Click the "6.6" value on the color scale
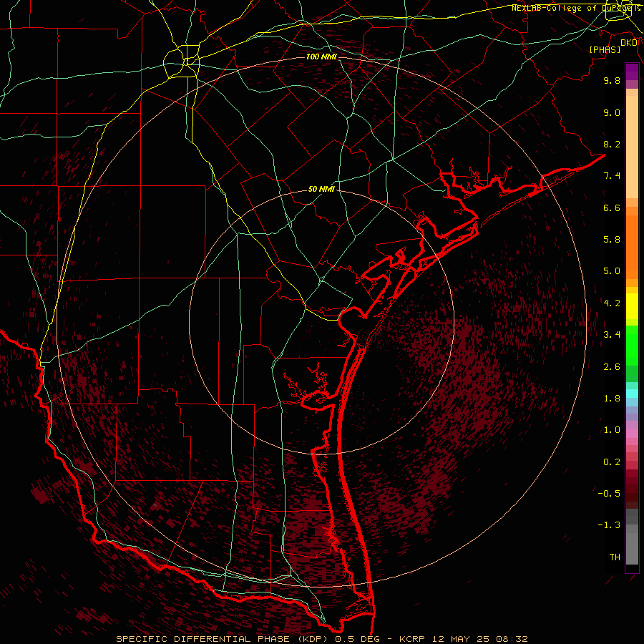This screenshot has width=644, height=644. 612,208
